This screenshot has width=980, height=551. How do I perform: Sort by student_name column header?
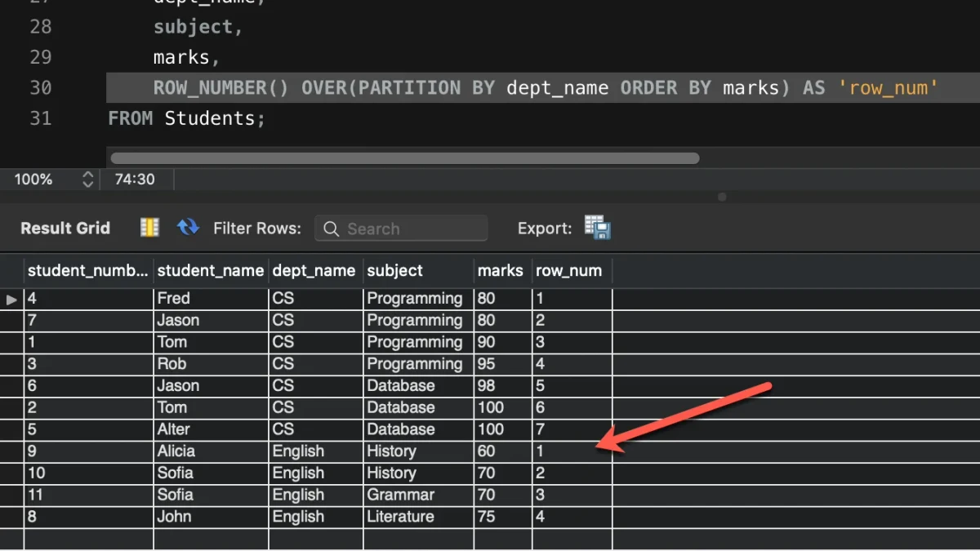(x=211, y=270)
